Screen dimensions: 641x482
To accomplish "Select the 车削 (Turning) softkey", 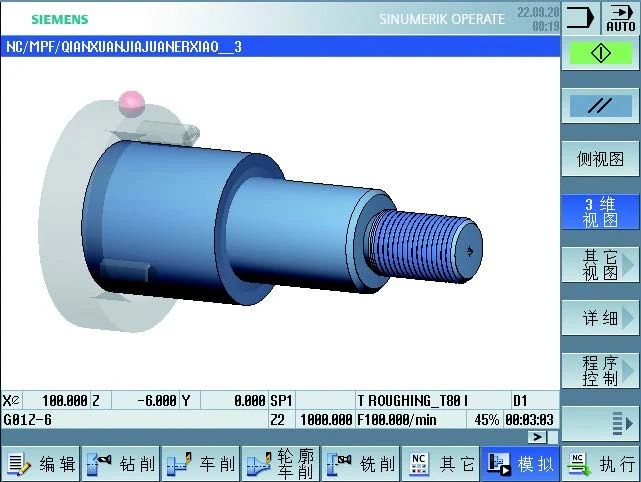I will [x=200, y=464].
